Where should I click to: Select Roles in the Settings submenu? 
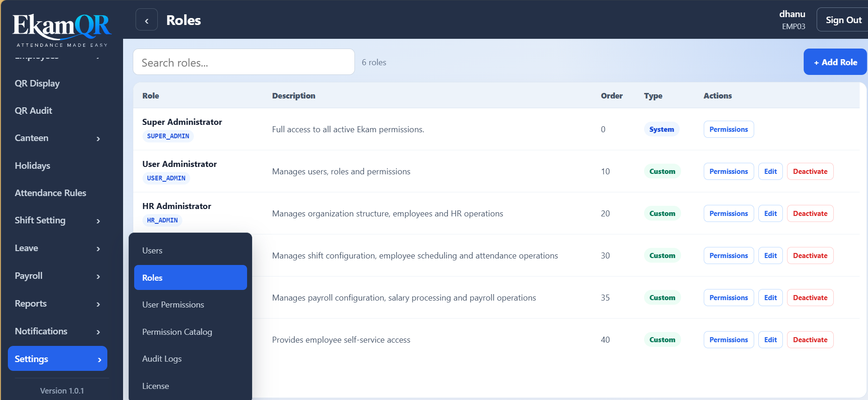(x=190, y=277)
